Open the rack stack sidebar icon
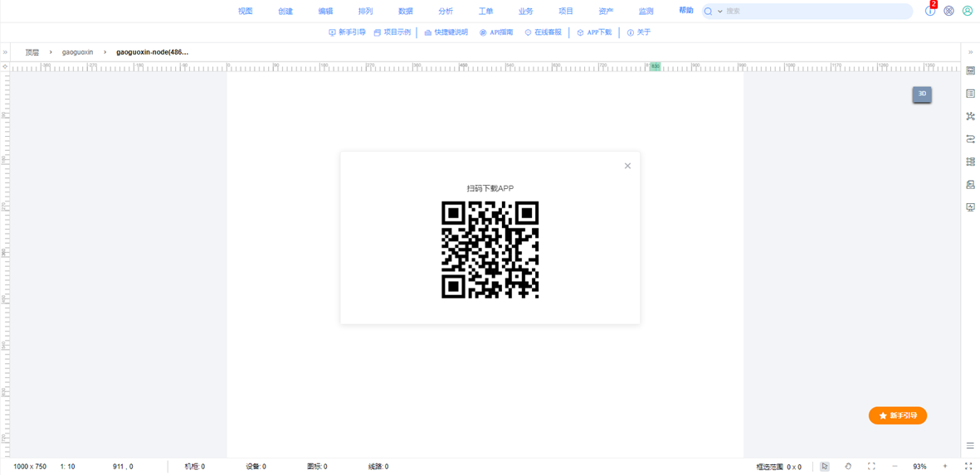 coord(971,162)
